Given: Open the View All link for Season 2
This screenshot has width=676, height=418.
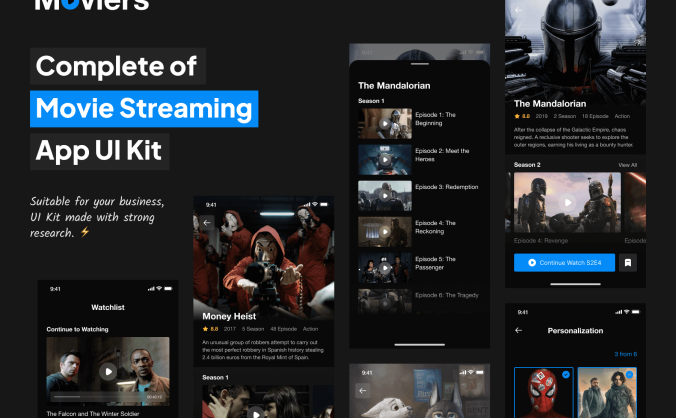Looking at the screenshot, I should coord(627,165).
